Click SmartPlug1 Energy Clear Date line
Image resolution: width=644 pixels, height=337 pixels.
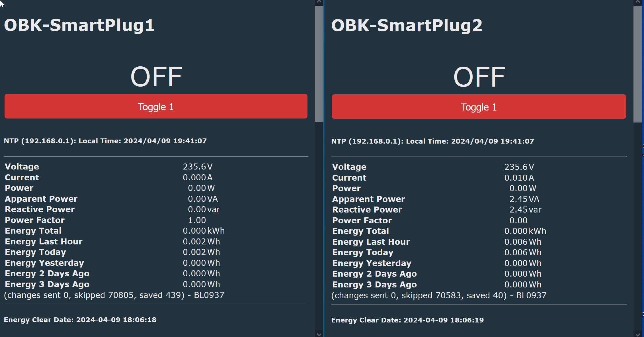pos(80,320)
